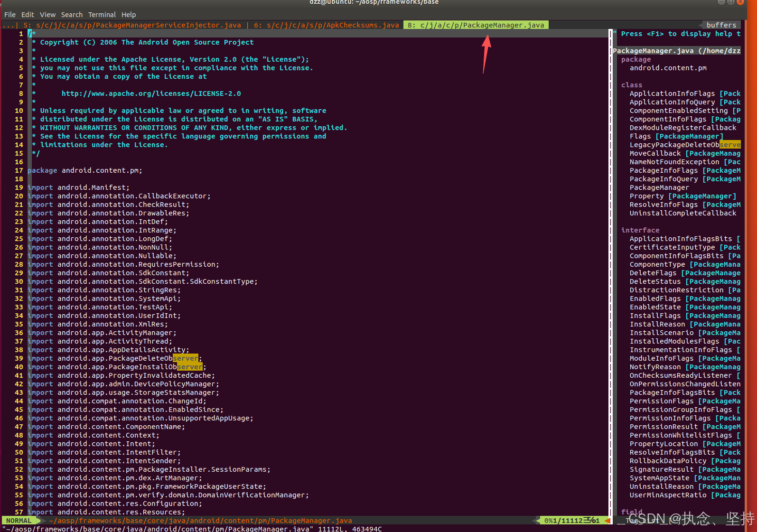757x532 pixels.
Task: Select line number 17 in gutter
Action: coord(19,170)
